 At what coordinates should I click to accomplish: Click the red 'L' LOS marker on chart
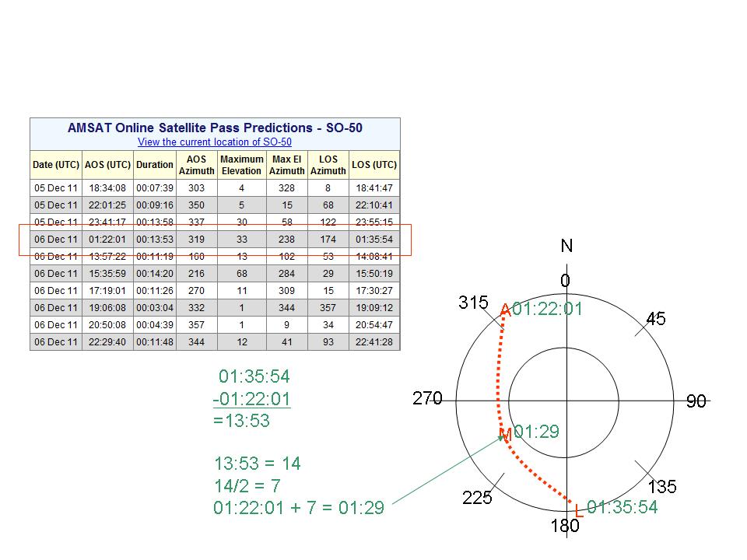point(579,511)
